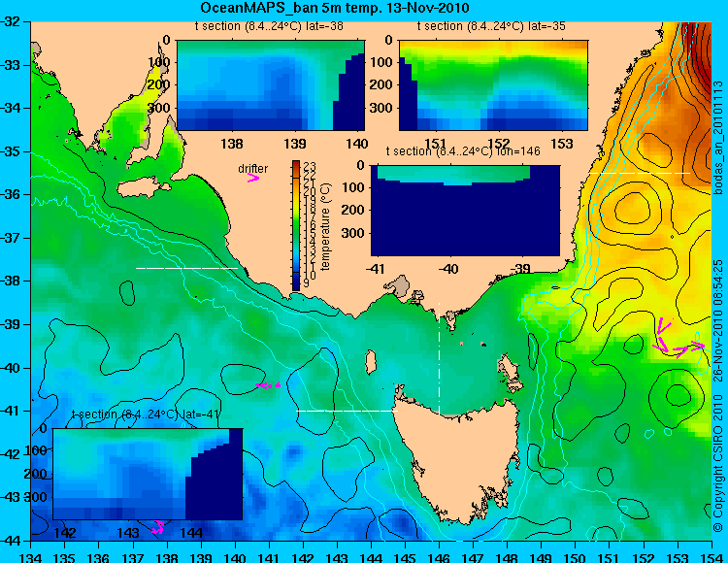728x563 pixels.
Task: Click the magenta drifter track near 141 east
Action: [x=268, y=385]
